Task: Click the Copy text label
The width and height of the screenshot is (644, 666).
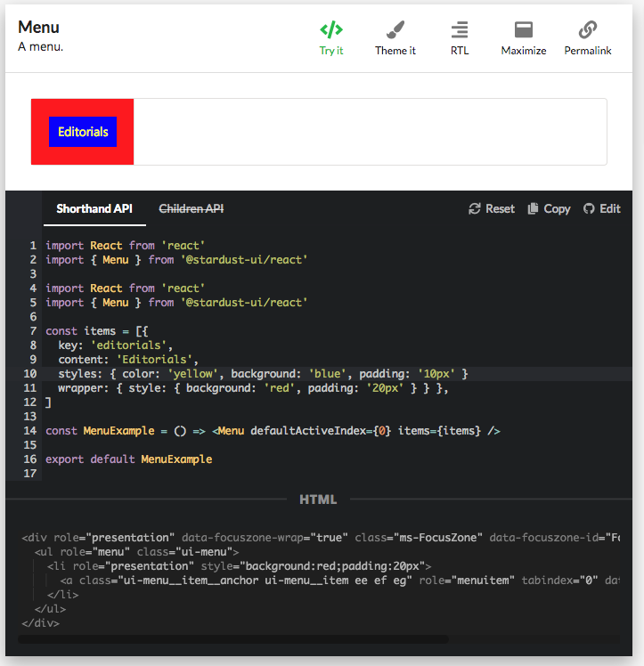Action: point(557,208)
